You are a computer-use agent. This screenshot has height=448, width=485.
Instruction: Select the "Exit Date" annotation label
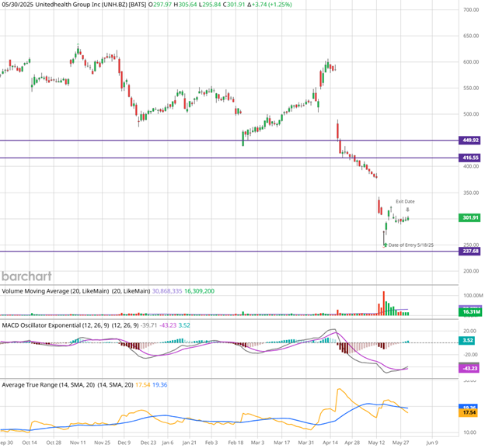click(x=405, y=201)
